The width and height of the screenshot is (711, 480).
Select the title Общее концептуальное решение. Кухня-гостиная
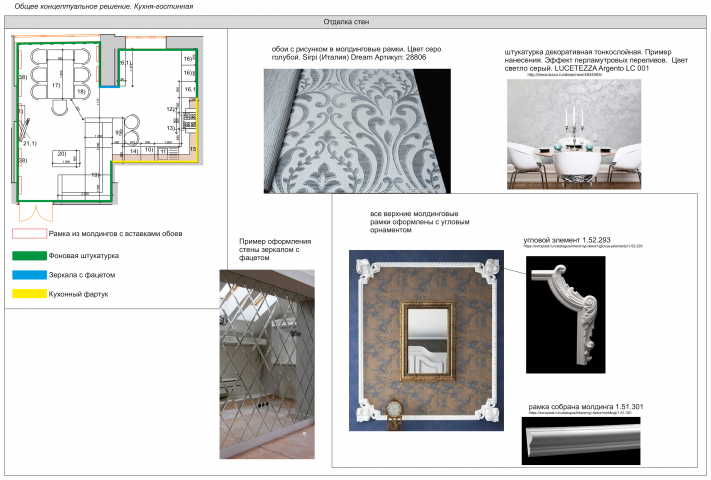click(x=104, y=6)
